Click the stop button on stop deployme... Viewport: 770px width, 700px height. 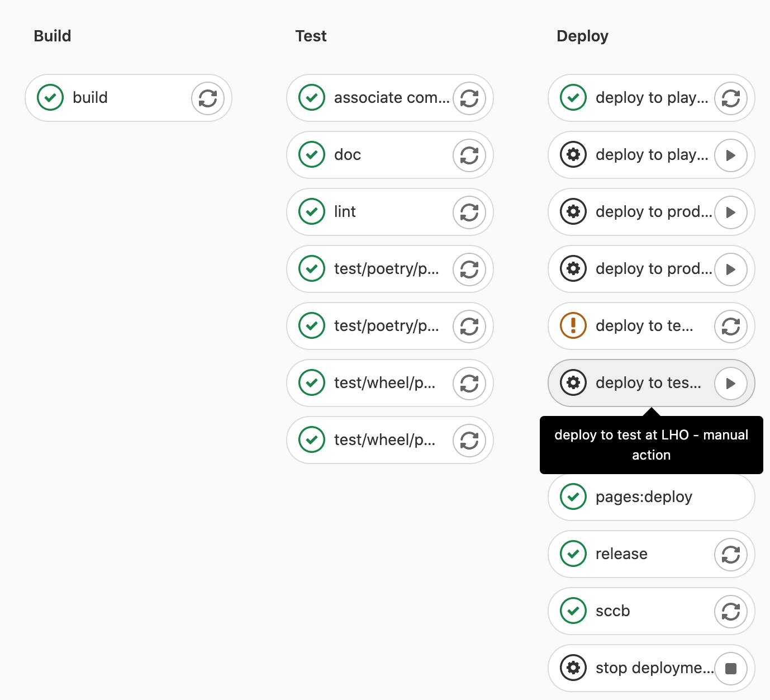pos(731,669)
